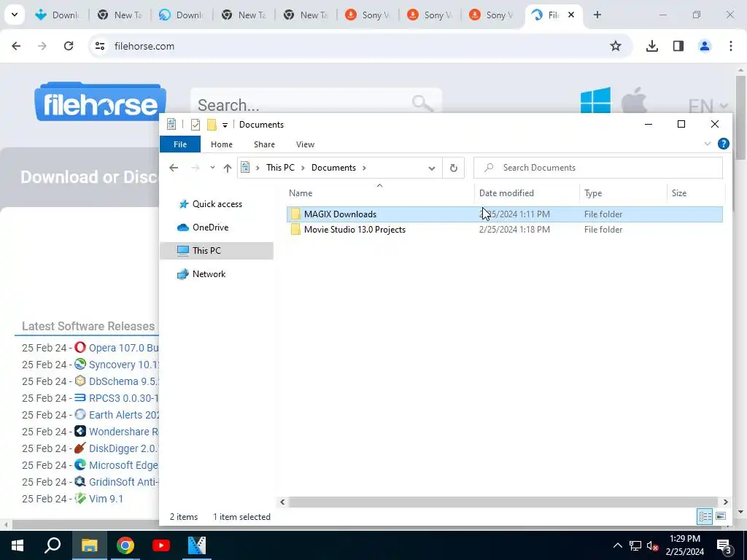The height and width of the screenshot is (560, 747).
Task: Bookmark this page with star icon
Action: [x=616, y=46]
